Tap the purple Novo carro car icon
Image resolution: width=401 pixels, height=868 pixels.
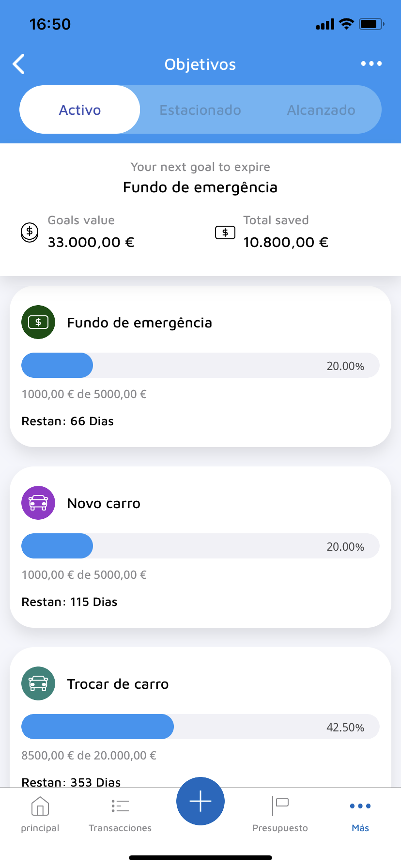tap(38, 503)
